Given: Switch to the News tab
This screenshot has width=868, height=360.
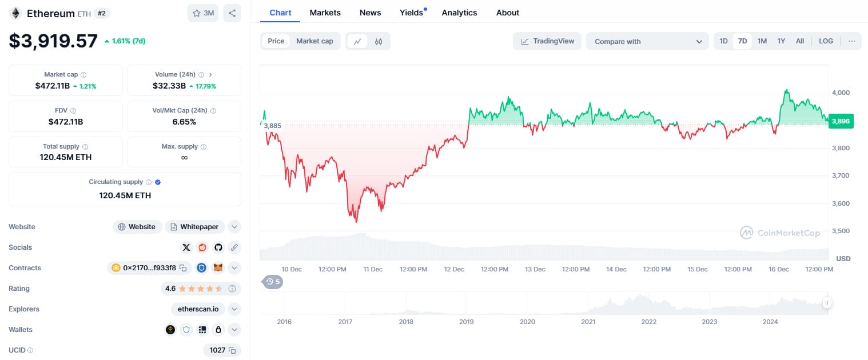Looking at the screenshot, I should point(371,13).
